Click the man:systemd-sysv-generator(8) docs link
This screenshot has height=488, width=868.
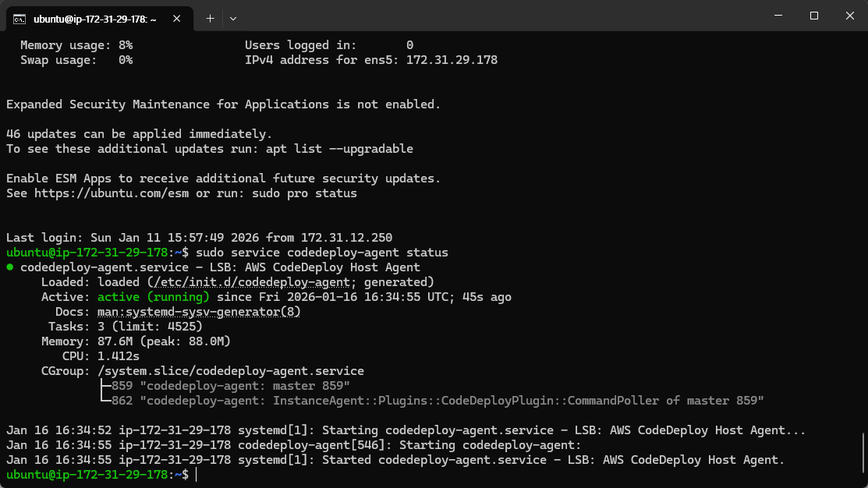tap(199, 312)
